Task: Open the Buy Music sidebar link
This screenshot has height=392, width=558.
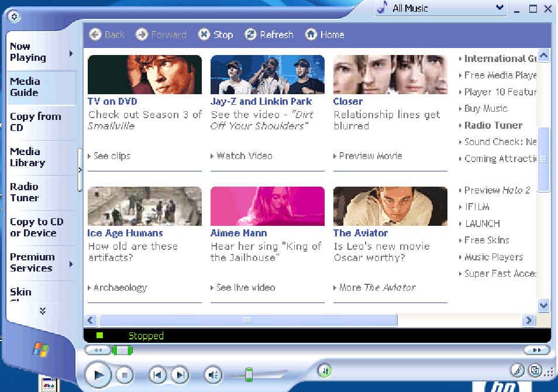Action: (485, 109)
